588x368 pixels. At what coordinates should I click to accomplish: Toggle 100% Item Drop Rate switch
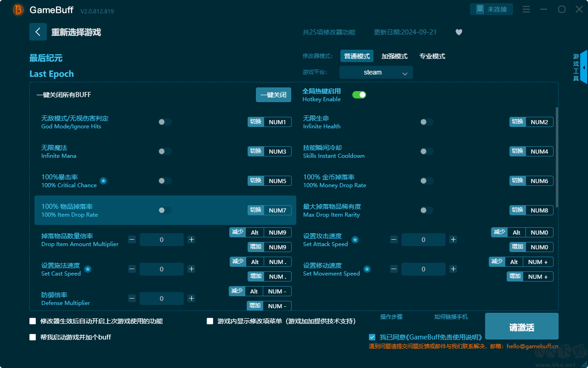(x=165, y=210)
